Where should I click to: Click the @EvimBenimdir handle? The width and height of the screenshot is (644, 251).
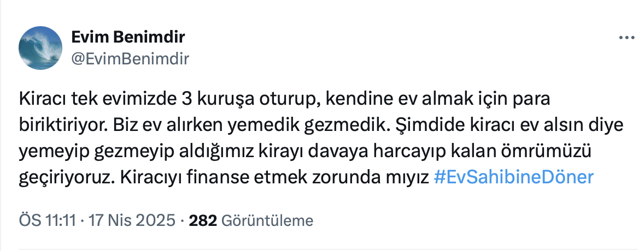(x=130, y=59)
